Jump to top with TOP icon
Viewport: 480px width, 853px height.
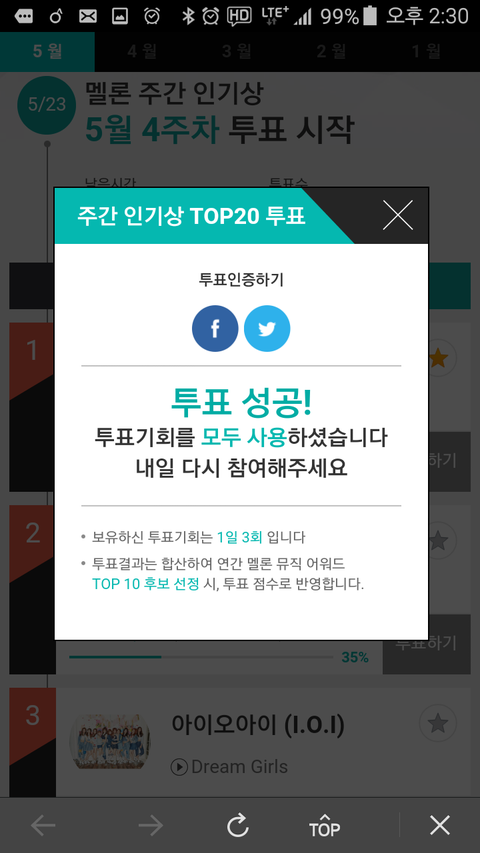click(x=324, y=825)
